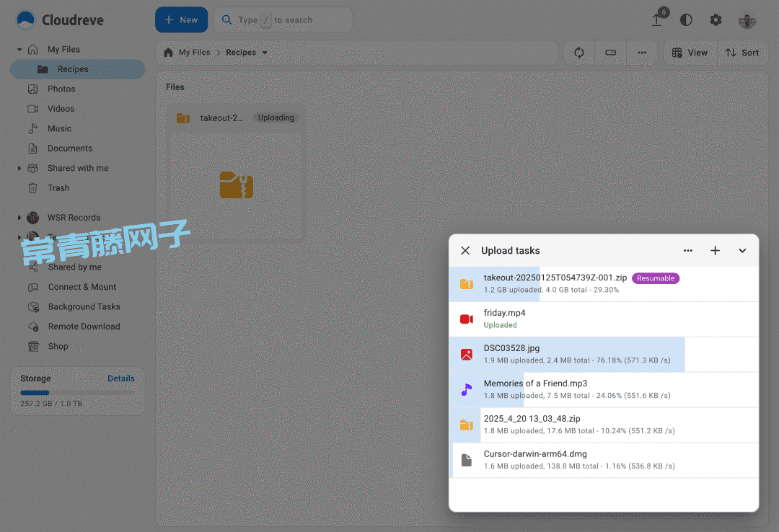Viewport: 779px width, 532px height.
Task: Click the Trash bin icon
Action: tap(32, 188)
